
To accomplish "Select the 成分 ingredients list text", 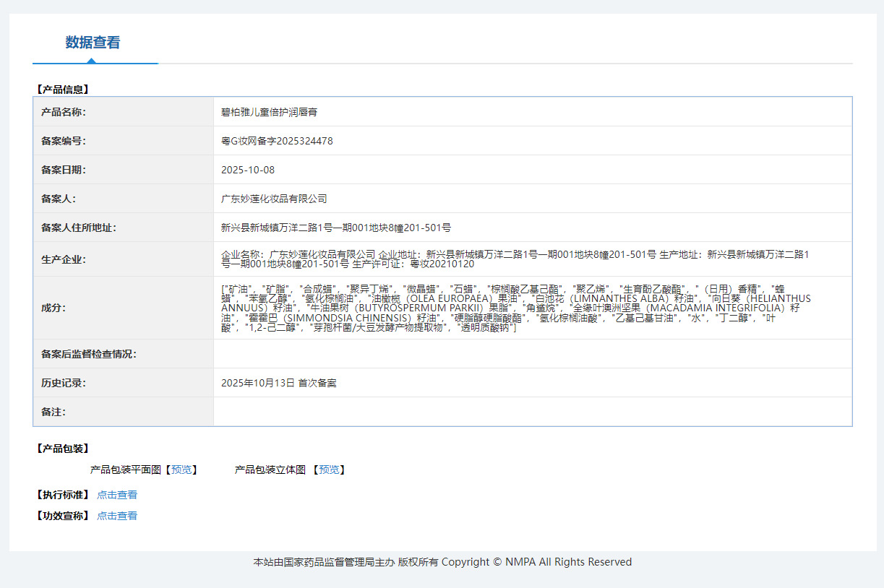I will point(516,308).
